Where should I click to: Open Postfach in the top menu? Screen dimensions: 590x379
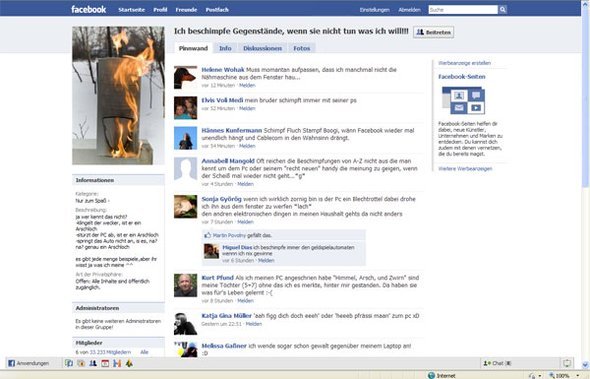coord(217,10)
